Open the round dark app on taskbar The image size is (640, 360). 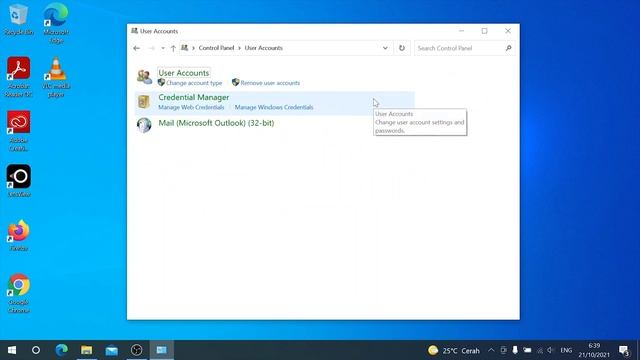tap(136, 350)
